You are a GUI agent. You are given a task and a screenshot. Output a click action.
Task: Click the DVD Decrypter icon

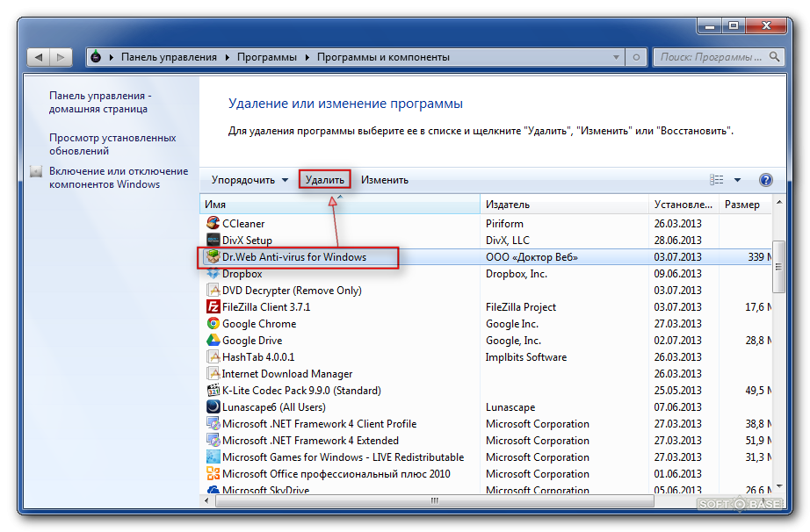(213, 290)
